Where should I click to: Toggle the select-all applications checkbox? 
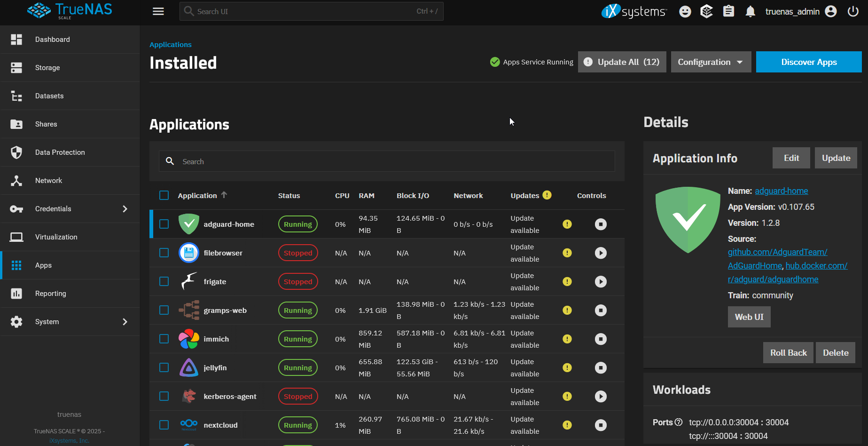(x=164, y=195)
